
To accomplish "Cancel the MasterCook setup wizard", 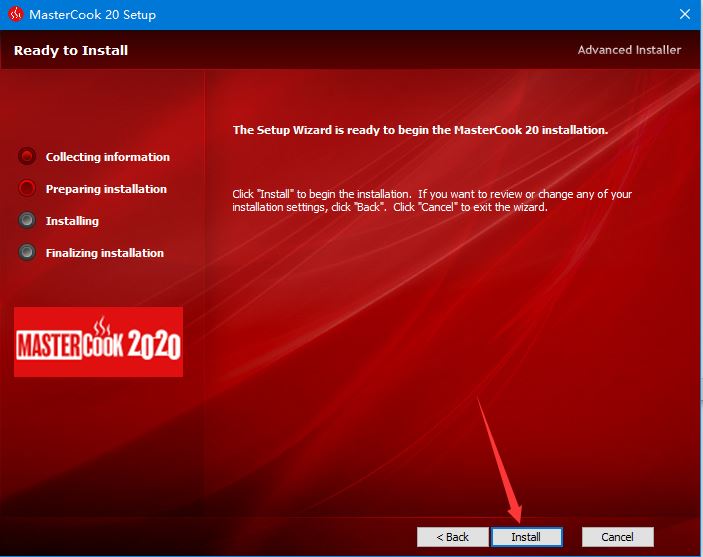I will (617, 536).
